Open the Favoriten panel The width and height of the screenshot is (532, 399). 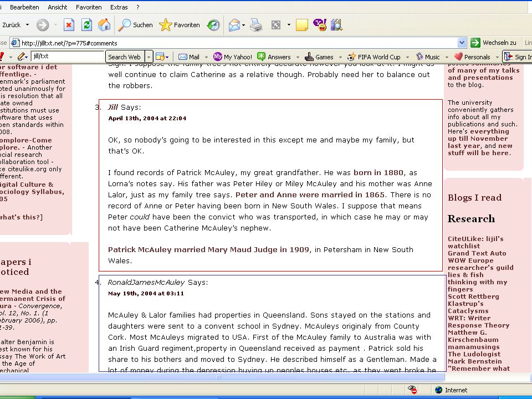tap(180, 25)
